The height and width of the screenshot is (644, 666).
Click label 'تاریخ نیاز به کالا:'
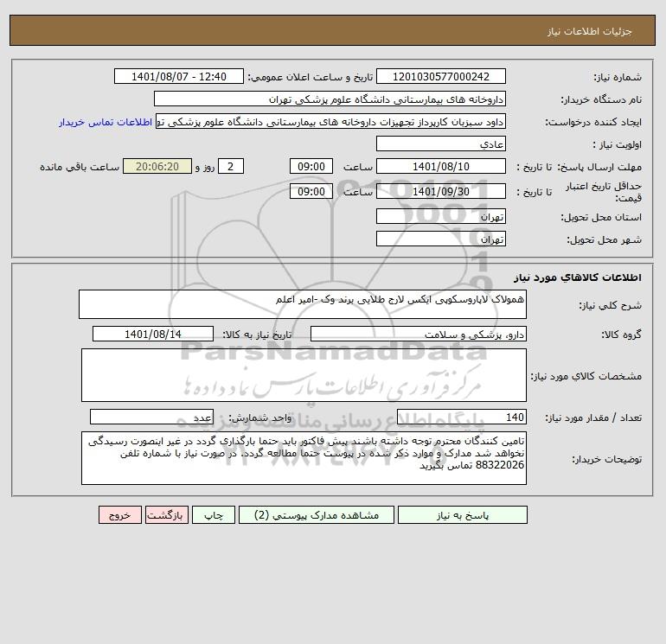click(x=258, y=335)
